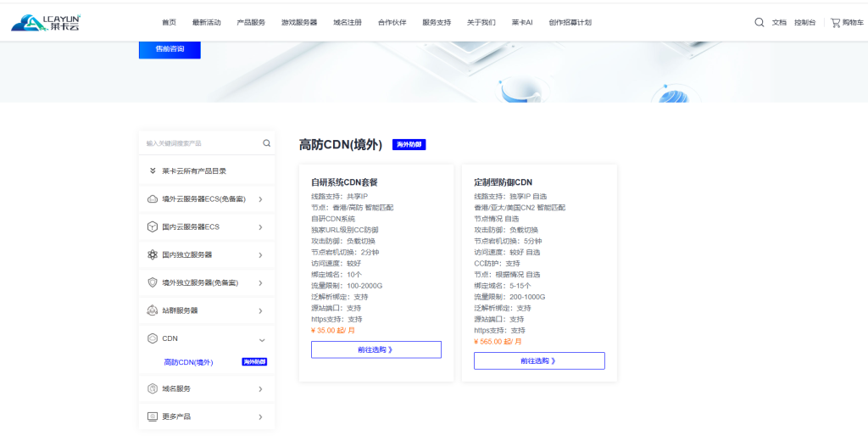Click the sidebar search magnifier icon

click(x=266, y=143)
